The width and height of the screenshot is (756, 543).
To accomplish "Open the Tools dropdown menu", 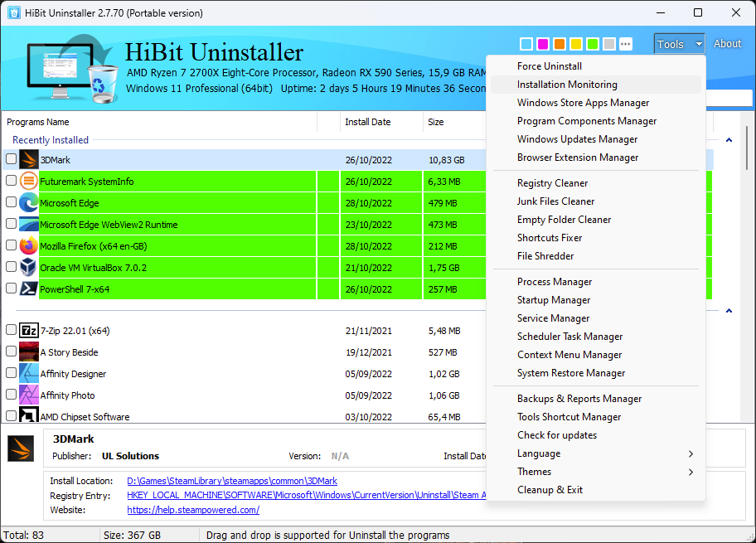I will tap(680, 44).
